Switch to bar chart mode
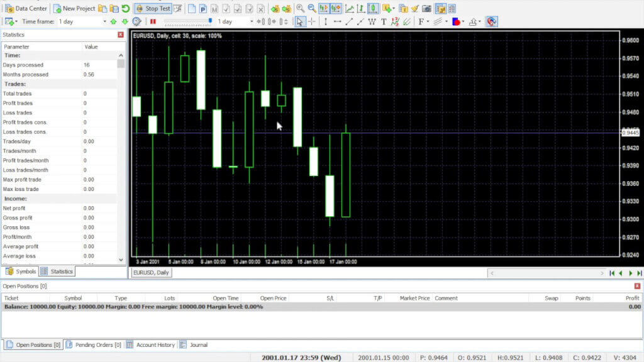This screenshot has height=362, width=644. 360,8
